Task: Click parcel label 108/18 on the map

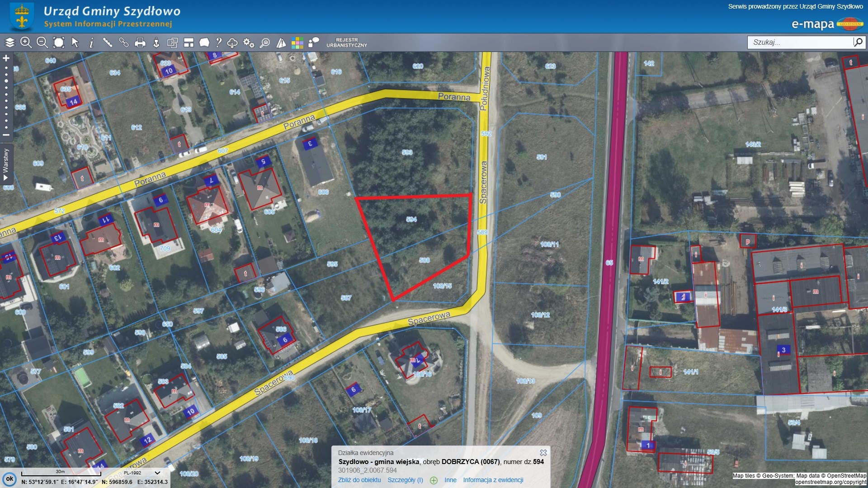Action: click(308, 440)
